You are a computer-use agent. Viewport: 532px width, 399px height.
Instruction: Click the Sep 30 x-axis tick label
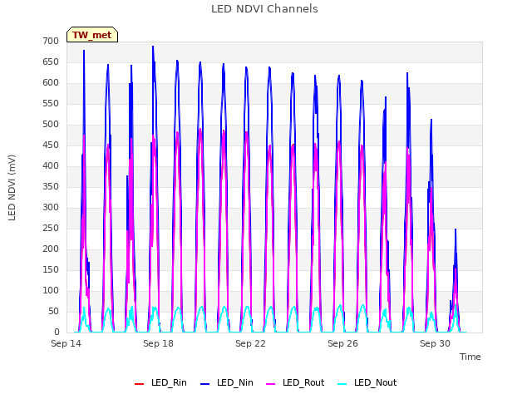(x=436, y=343)
